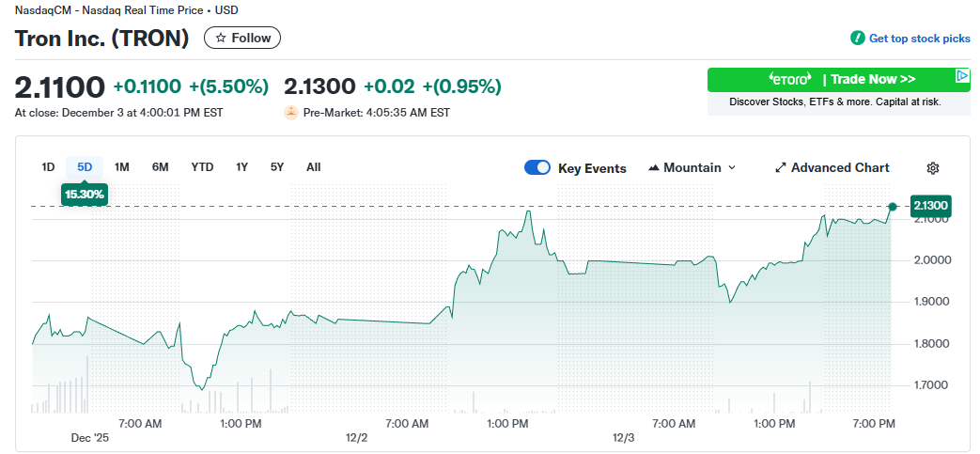The image size is (980, 454).
Task: Click the 2.1300 current price marker
Action: coord(930,206)
